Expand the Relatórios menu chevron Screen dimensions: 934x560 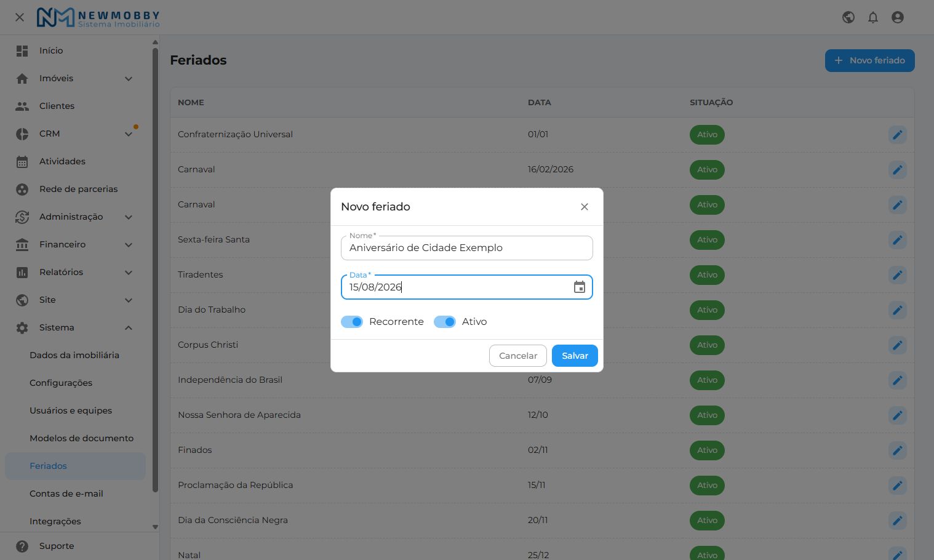(x=129, y=273)
